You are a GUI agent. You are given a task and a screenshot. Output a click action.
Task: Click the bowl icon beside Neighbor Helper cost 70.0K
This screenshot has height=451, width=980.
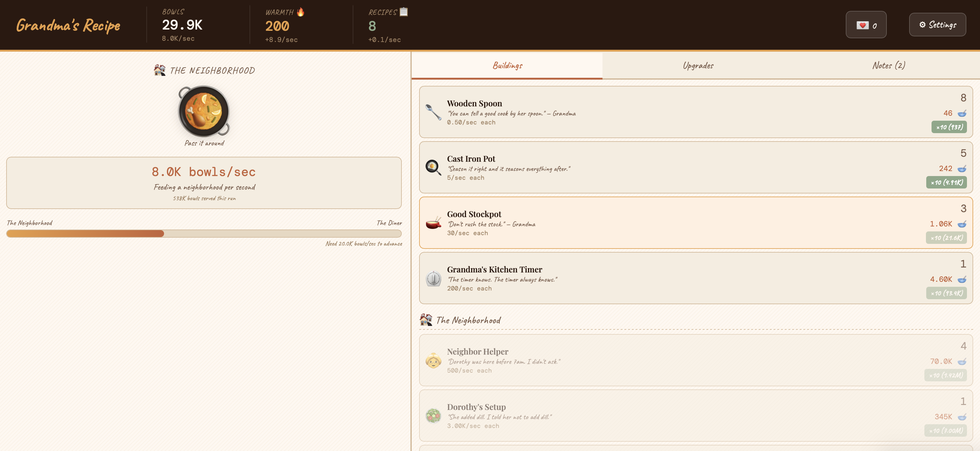[962, 361]
